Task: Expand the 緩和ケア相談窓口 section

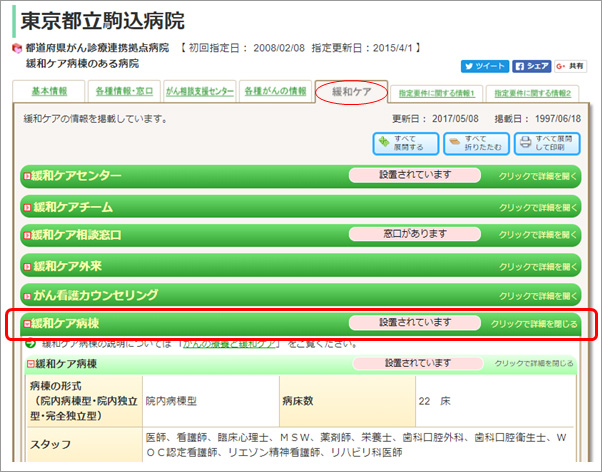Action: [300, 235]
